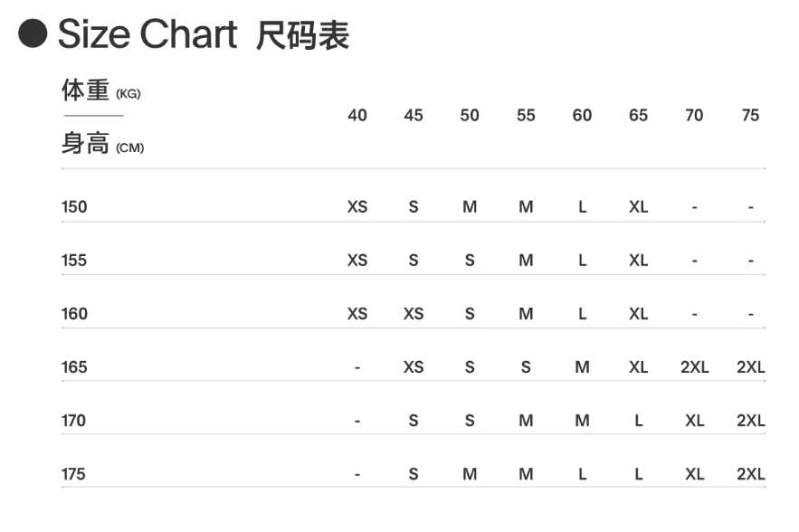Select the 40 kg column header
The width and height of the screenshot is (799, 532).
(357, 116)
